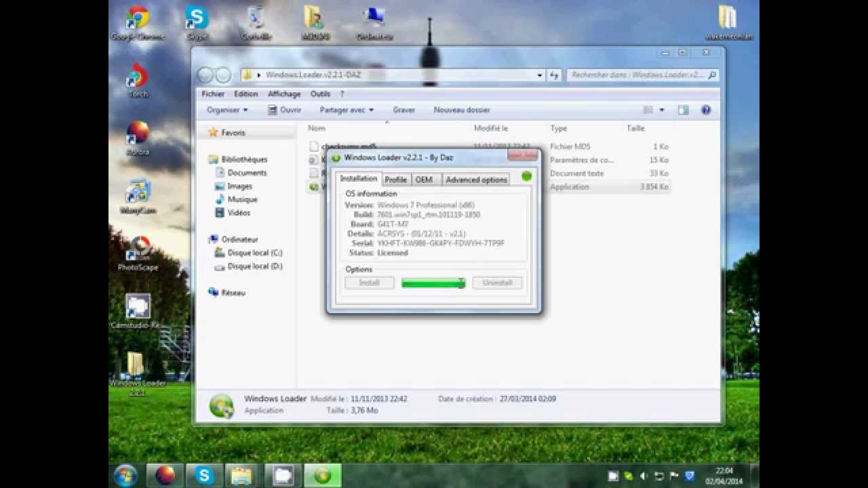Click the Ouvrir toolbar button
Screen dimensions: 868x488
pos(284,110)
